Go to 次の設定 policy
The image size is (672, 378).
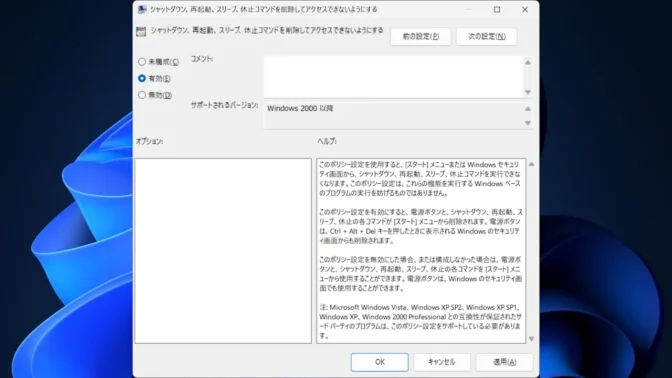tap(486, 36)
